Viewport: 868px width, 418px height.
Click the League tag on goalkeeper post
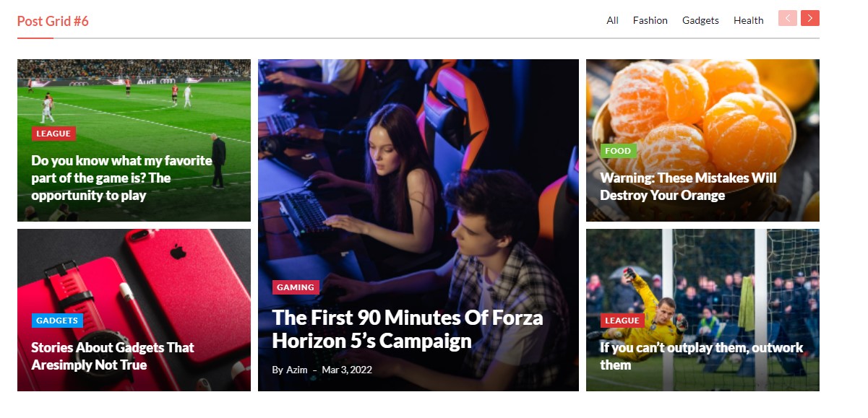click(x=622, y=321)
